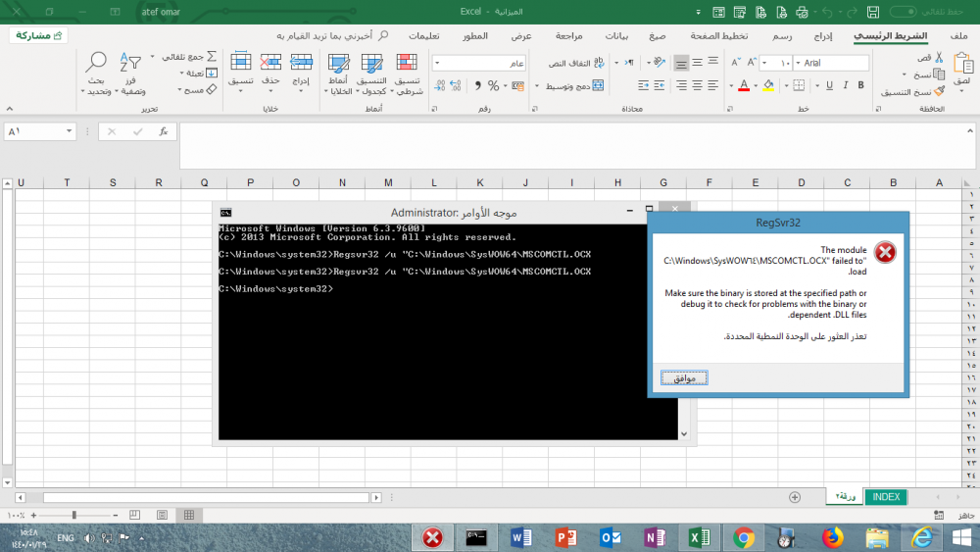Click the Borders icon

tap(799, 85)
